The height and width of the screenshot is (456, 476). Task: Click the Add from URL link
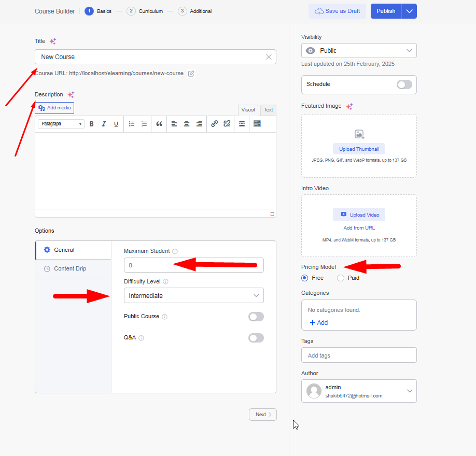click(x=359, y=228)
